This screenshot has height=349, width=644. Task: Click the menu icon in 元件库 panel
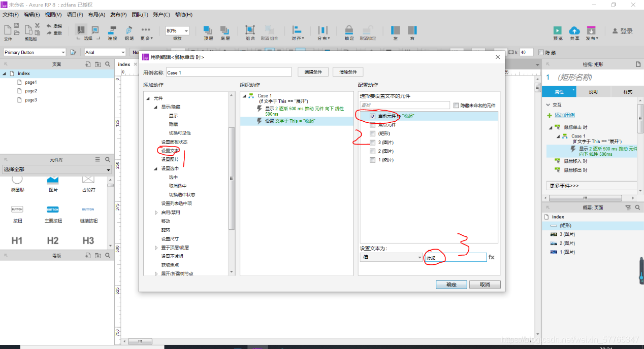tap(98, 159)
